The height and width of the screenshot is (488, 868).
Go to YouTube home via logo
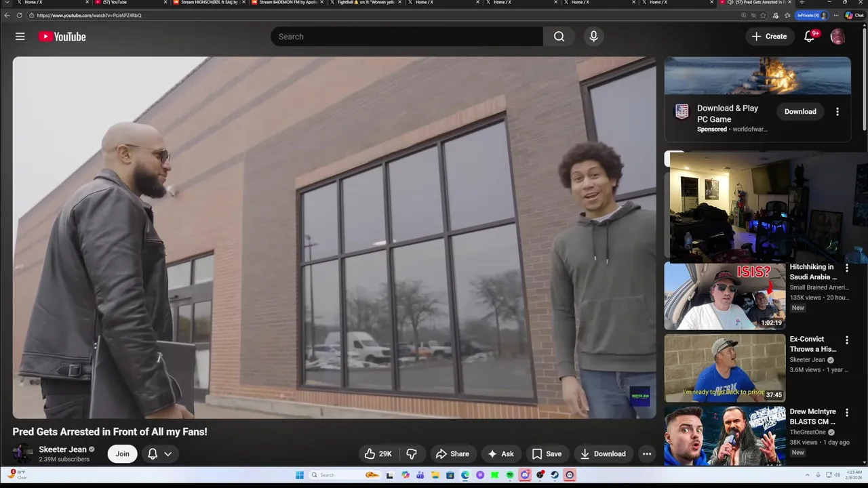pyautogui.click(x=62, y=37)
